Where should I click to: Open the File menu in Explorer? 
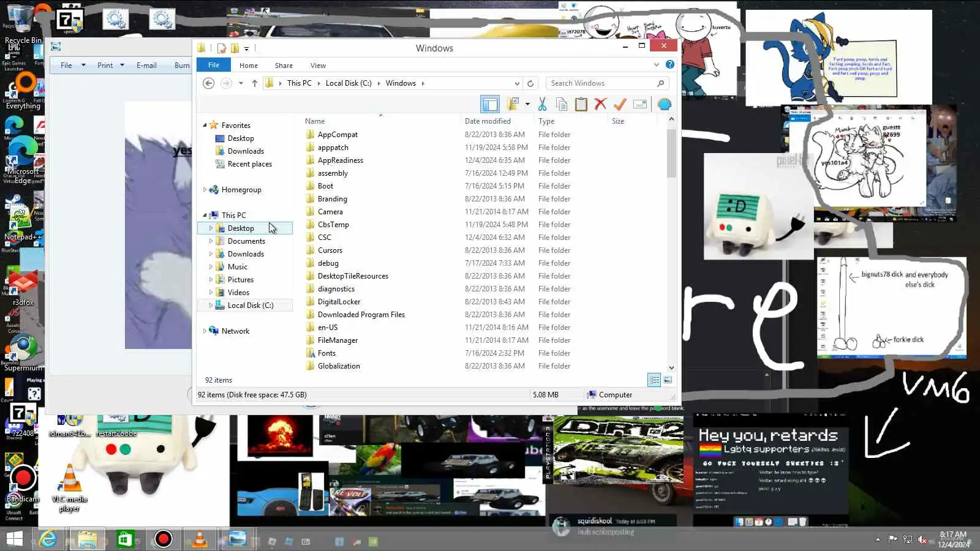(x=214, y=65)
